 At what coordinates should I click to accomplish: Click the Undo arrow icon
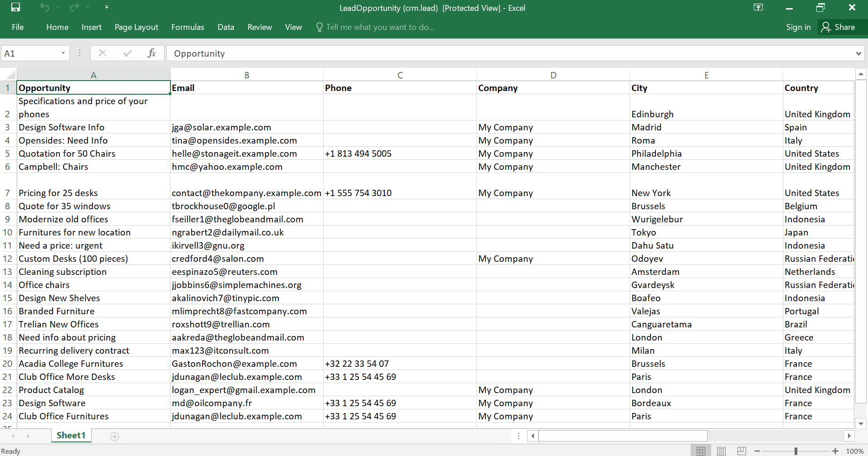44,7
